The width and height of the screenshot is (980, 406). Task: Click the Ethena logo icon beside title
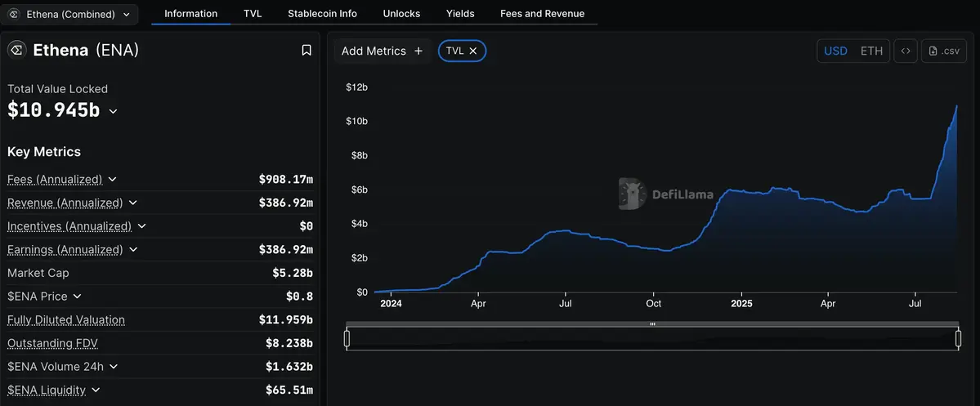click(17, 51)
